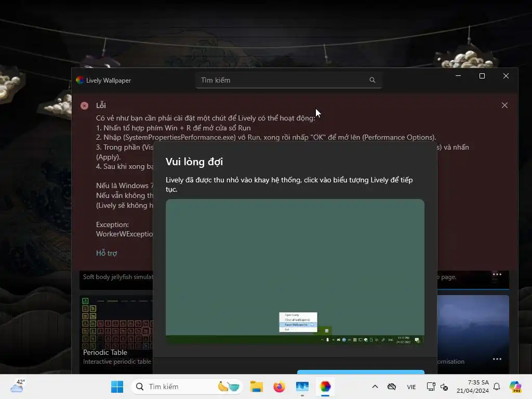Click the Soft body jellyfish wallpaper description

[118, 277]
